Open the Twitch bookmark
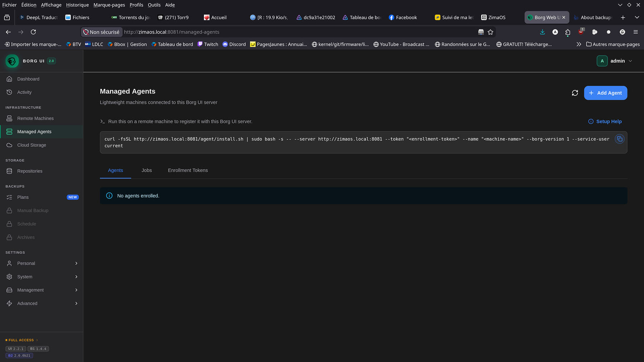The height and width of the screenshot is (362, 644). coord(208,44)
